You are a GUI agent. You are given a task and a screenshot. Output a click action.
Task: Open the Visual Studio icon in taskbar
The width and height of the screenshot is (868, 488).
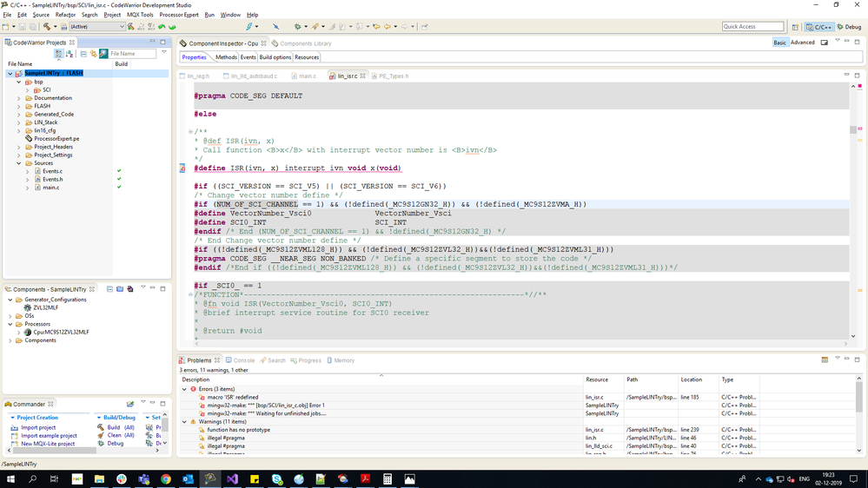pyautogui.click(x=233, y=479)
